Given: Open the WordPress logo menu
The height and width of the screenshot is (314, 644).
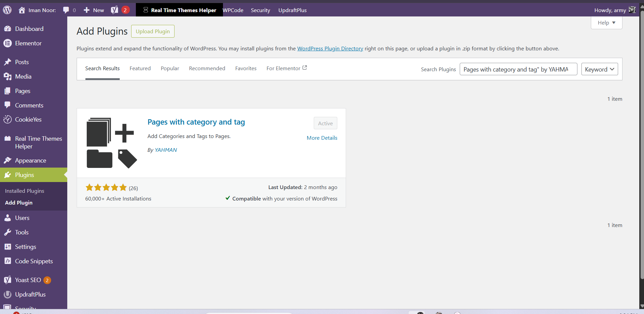Looking at the screenshot, I should click(7, 10).
